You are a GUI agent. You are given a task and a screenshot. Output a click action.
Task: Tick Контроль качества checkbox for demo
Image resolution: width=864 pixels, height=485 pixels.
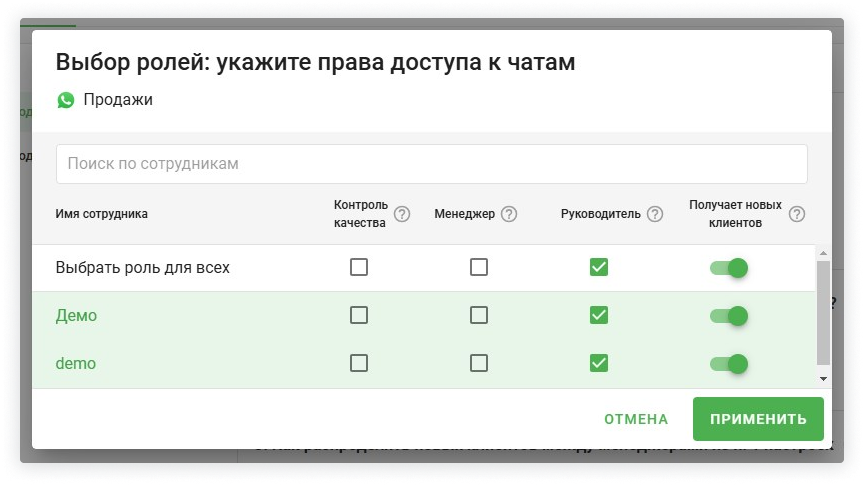click(x=359, y=363)
